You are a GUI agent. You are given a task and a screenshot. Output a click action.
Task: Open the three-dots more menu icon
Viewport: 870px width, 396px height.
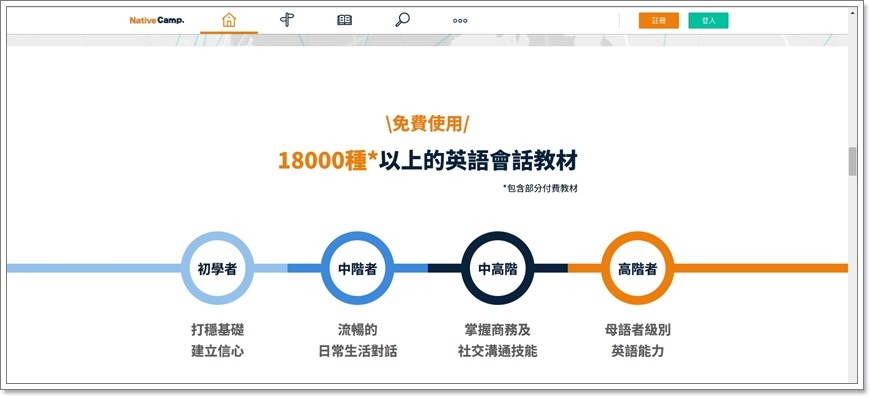[460, 21]
